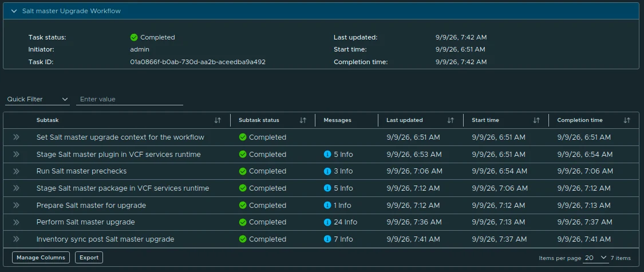Click the Salt master Upgrade Workflow title
Viewport: 644px width, 272px height.
(x=72, y=11)
